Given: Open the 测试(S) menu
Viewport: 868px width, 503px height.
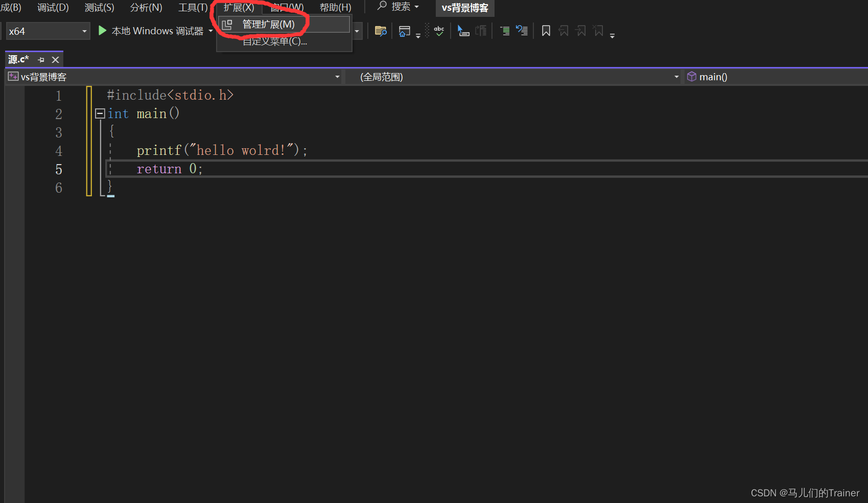Looking at the screenshot, I should [100, 8].
